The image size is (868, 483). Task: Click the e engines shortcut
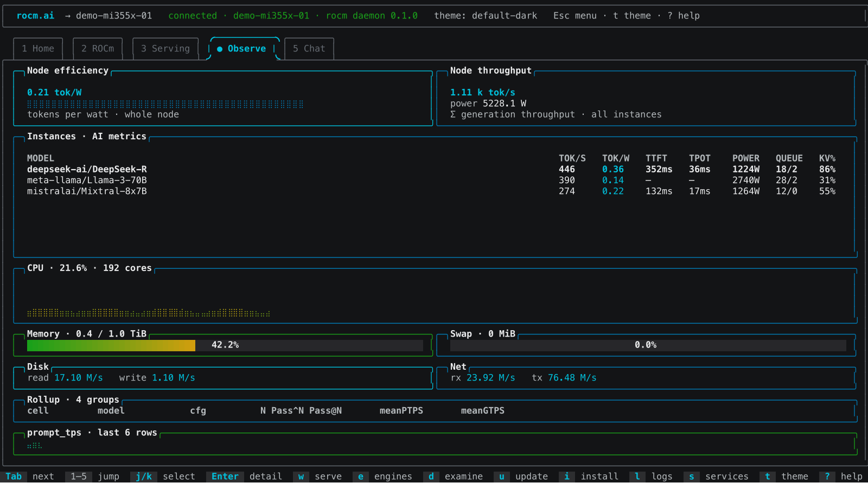382,476
